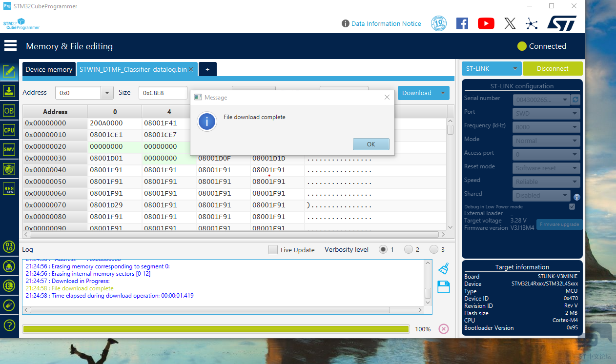616x364 pixels.
Task: Open the link/plug icon in sidebar
Action: (9, 305)
